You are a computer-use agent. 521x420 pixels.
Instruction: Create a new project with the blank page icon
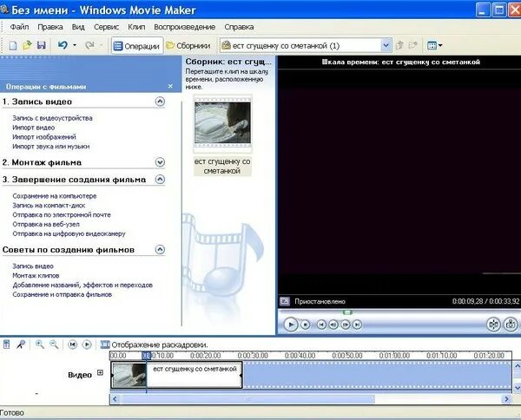13,45
